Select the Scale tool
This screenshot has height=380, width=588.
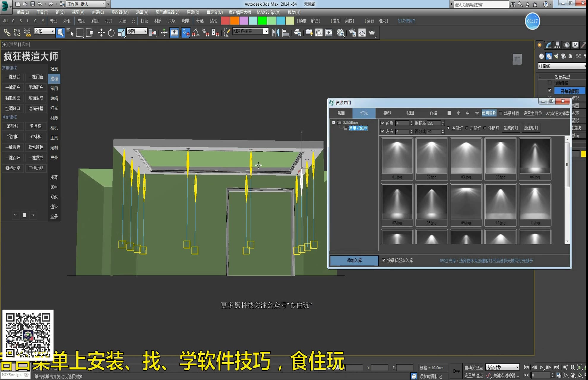point(121,32)
